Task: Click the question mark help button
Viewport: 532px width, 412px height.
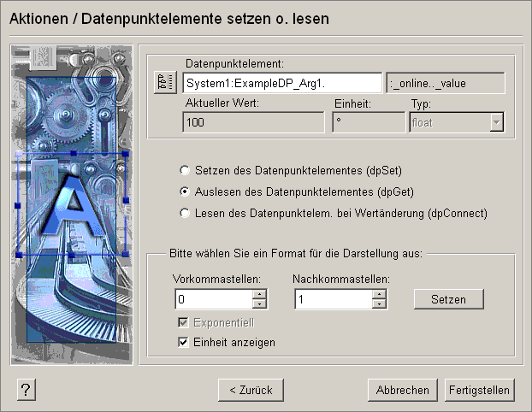Action: point(26,390)
